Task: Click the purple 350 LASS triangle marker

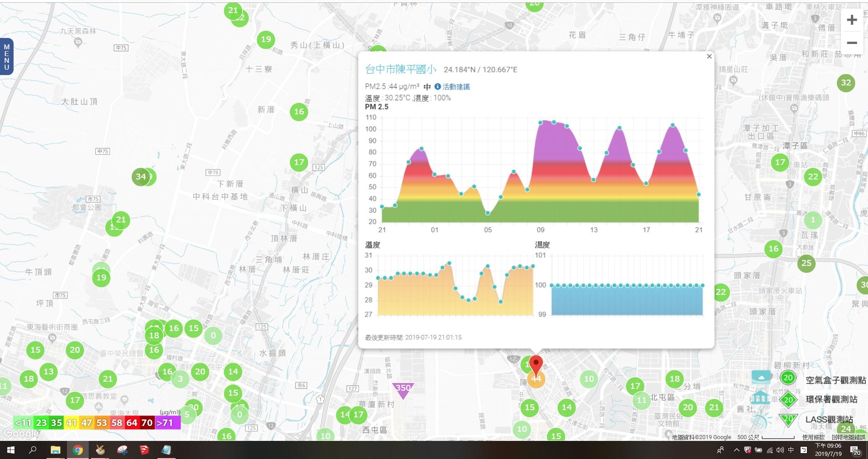Action: [403, 390]
